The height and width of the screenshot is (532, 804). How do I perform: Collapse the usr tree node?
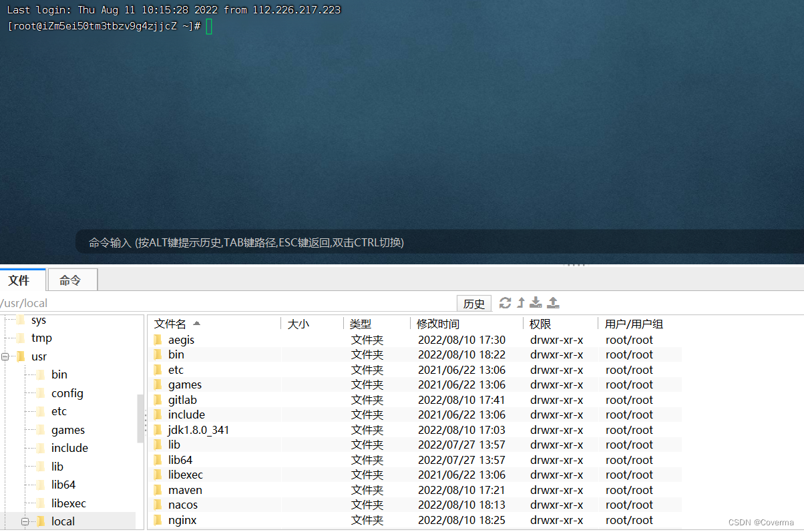click(x=5, y=357)
